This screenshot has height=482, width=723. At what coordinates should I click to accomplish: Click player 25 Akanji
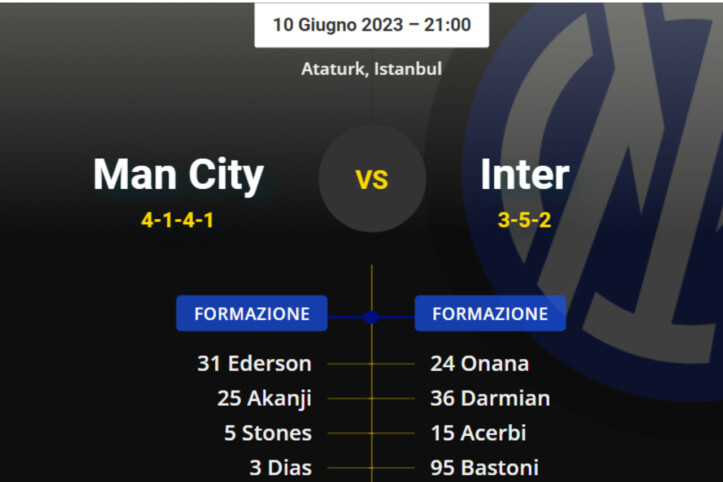(264, 398)
